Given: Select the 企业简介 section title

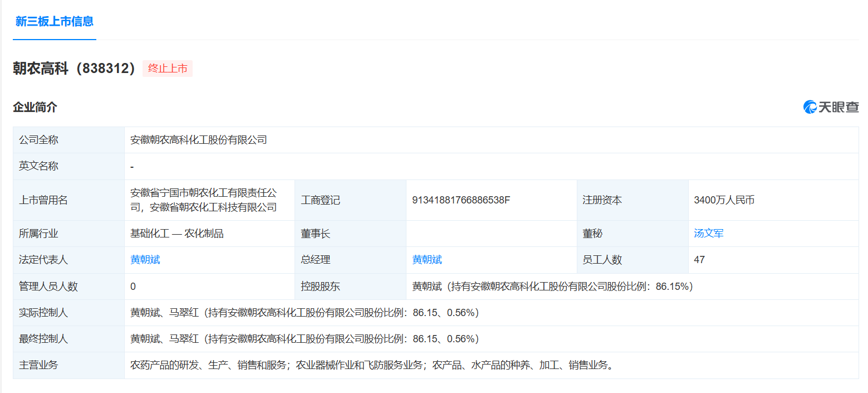Looking at the screenshot, I should 35,107.
